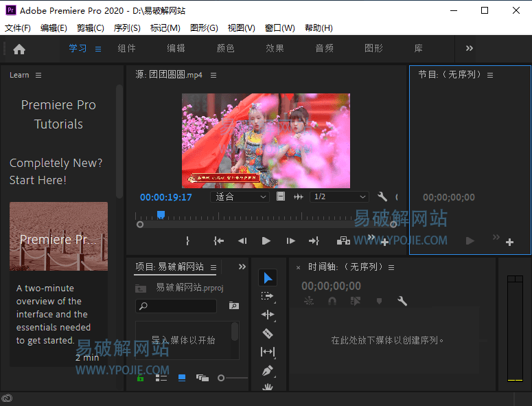Open find-in-project search bin icon

coord(234,306)
